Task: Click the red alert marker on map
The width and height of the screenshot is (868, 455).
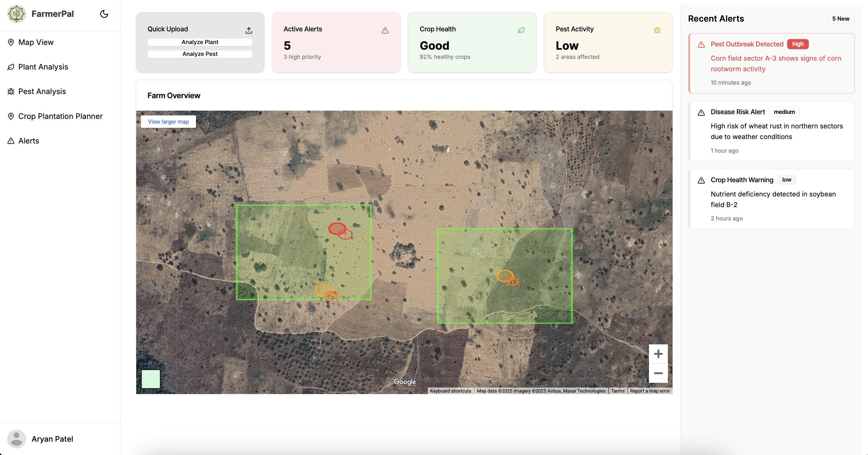Action: (x=340, y=231)
